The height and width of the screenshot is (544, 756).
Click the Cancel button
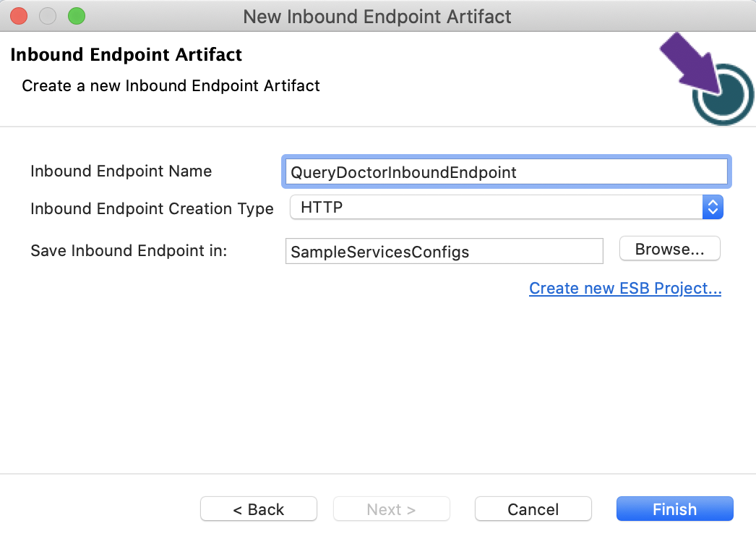(533, 509)
